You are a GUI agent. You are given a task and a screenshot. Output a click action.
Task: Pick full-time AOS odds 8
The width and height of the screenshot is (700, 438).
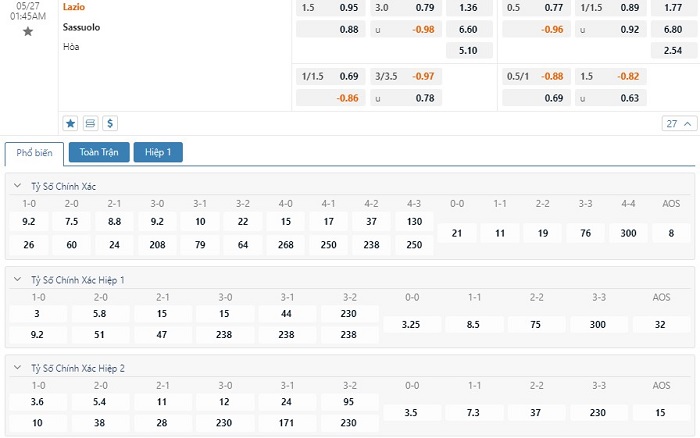671,233
